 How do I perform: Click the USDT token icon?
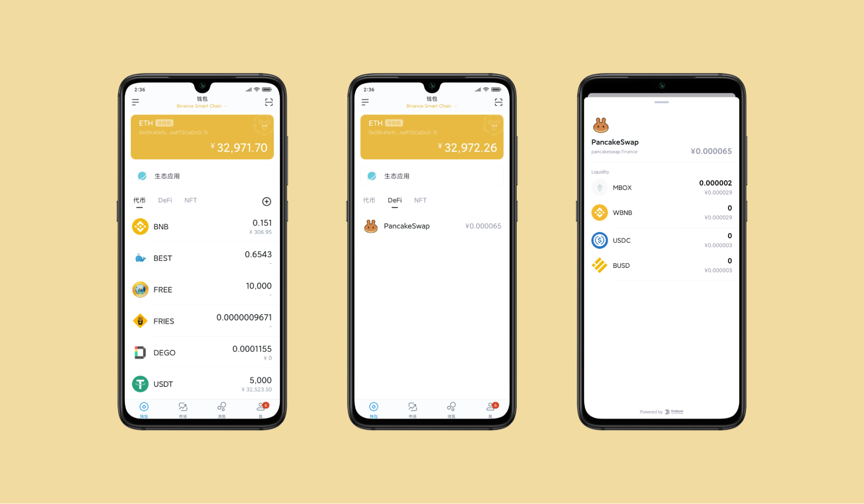[x=139, y=383]
